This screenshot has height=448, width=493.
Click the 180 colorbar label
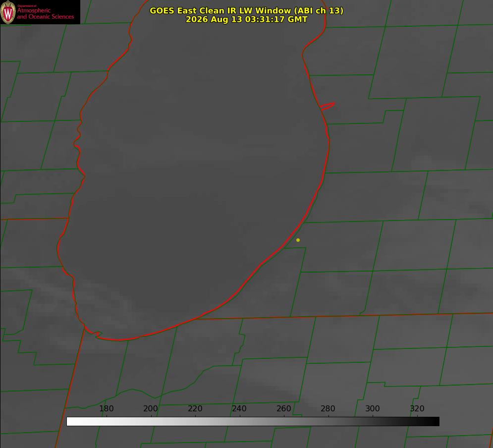pyautogui.click(x=106, y=408)
